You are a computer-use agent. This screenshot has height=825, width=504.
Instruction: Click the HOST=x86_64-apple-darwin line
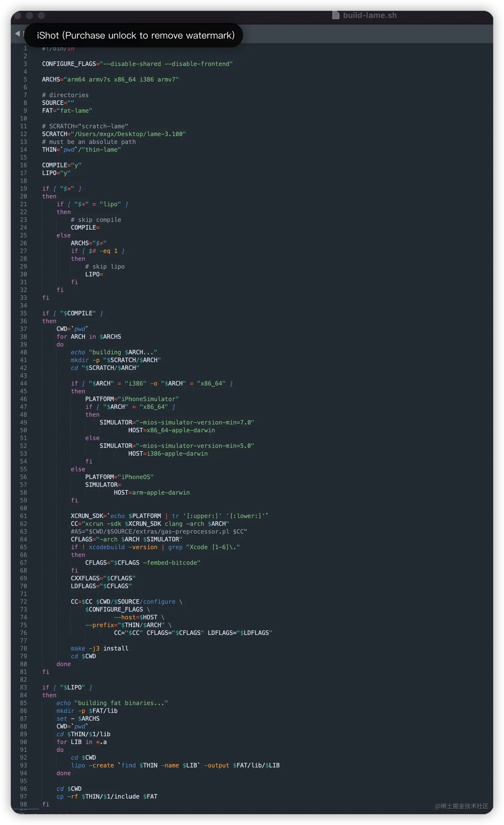coord(172,430)
